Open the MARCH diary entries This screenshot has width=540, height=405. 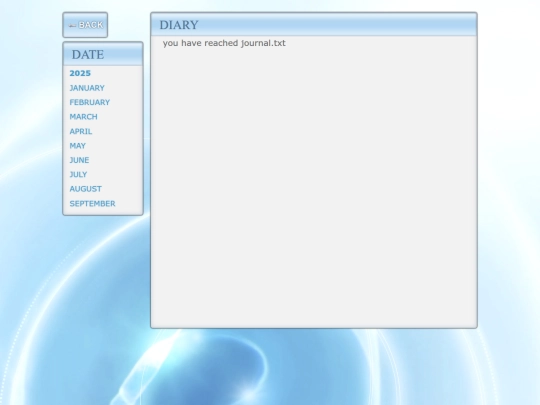click(83, 117)
